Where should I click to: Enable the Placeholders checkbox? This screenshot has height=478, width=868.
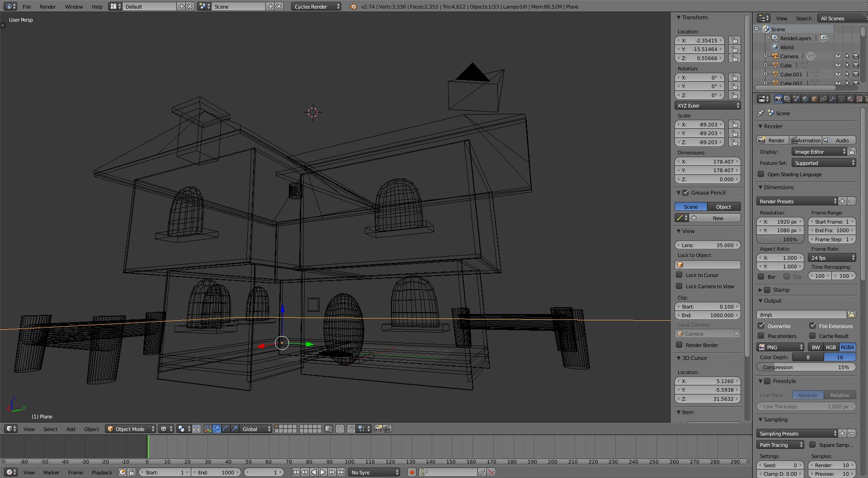(x=761, y=336)
